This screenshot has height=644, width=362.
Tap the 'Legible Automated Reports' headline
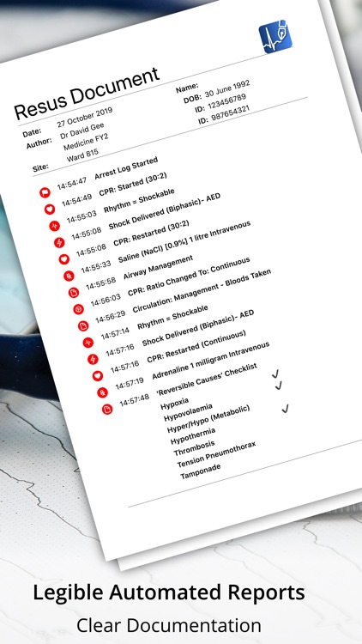pyautogui.click(x=169, y=593)
